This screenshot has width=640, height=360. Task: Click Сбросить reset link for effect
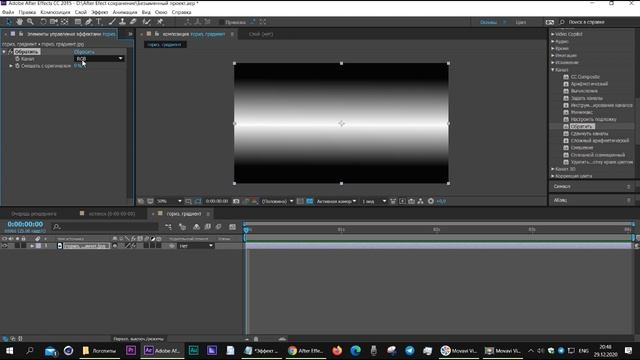(84, 52)
